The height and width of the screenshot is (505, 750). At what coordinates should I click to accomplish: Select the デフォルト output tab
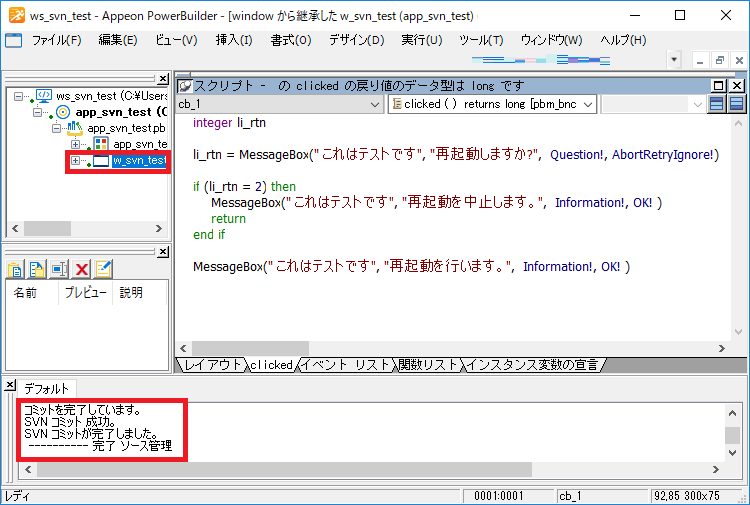tap(46, 389)
